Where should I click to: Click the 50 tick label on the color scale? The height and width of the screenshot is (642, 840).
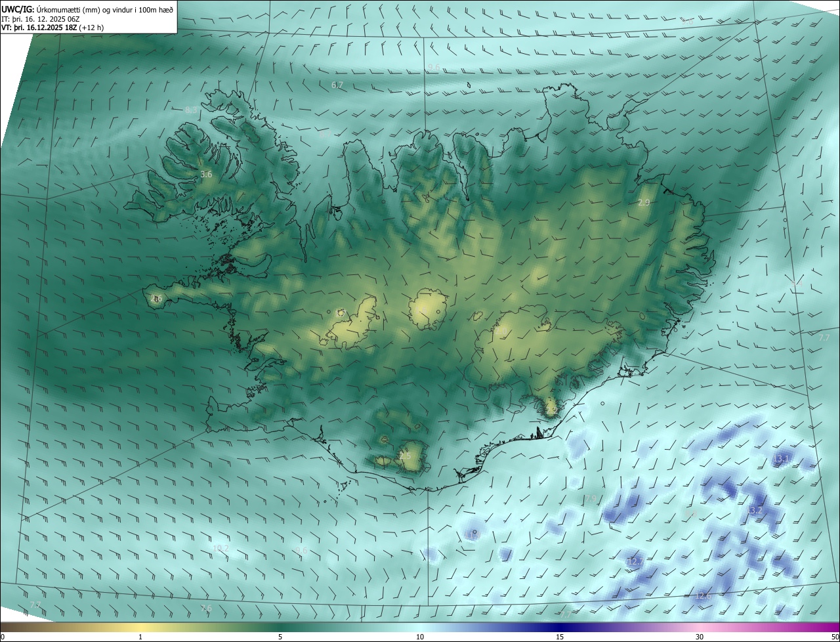[835, 637]
